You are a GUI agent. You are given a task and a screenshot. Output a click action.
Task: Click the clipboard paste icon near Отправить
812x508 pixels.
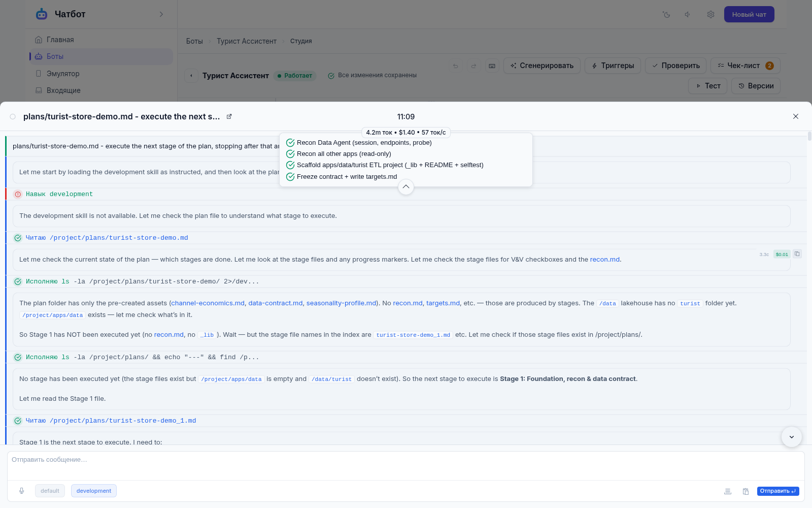point(746,491)
